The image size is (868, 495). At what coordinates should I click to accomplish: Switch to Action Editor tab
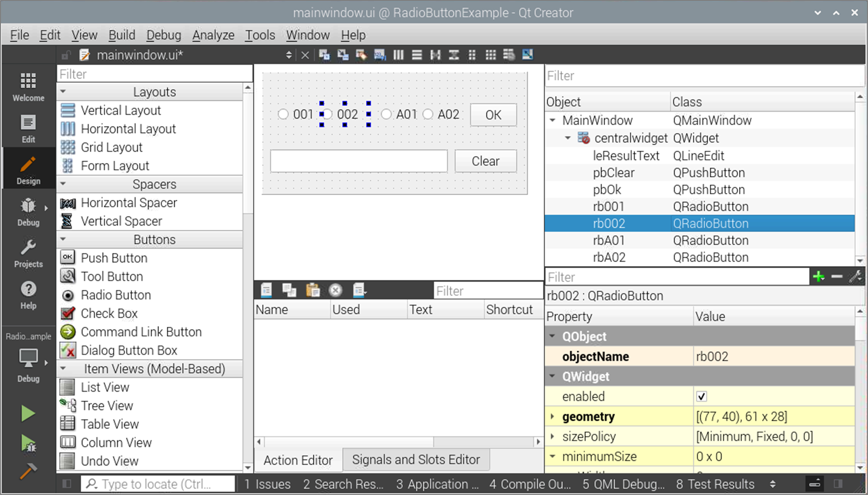coord(298,460)
